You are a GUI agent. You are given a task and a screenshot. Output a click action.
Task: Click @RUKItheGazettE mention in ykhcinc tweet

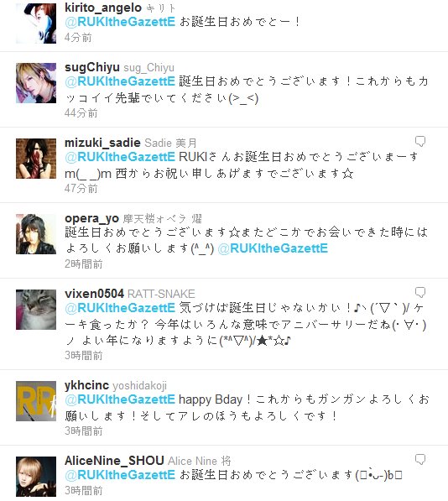pyautogui.click(x=120, y=399)
